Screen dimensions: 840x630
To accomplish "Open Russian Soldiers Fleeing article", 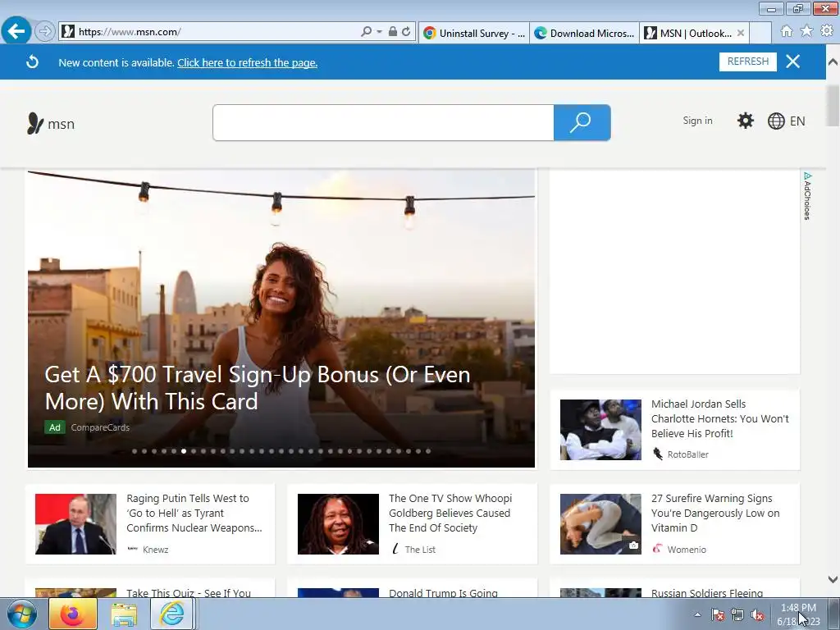I will coord(706,592).
